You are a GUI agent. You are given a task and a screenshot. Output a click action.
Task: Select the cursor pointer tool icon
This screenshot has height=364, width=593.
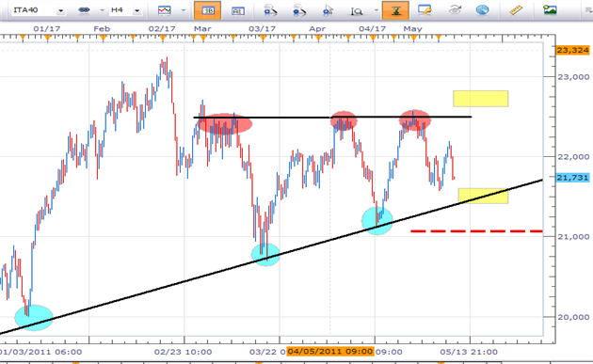(328, 10)
